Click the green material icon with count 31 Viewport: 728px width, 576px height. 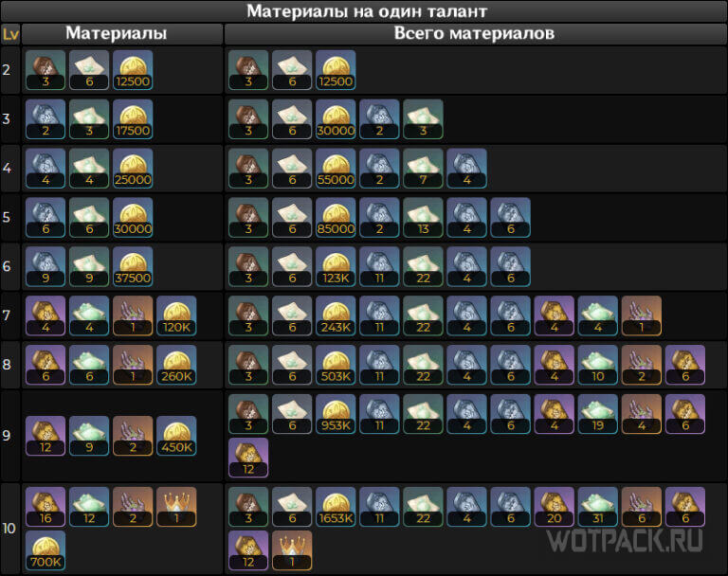point(597,507)
